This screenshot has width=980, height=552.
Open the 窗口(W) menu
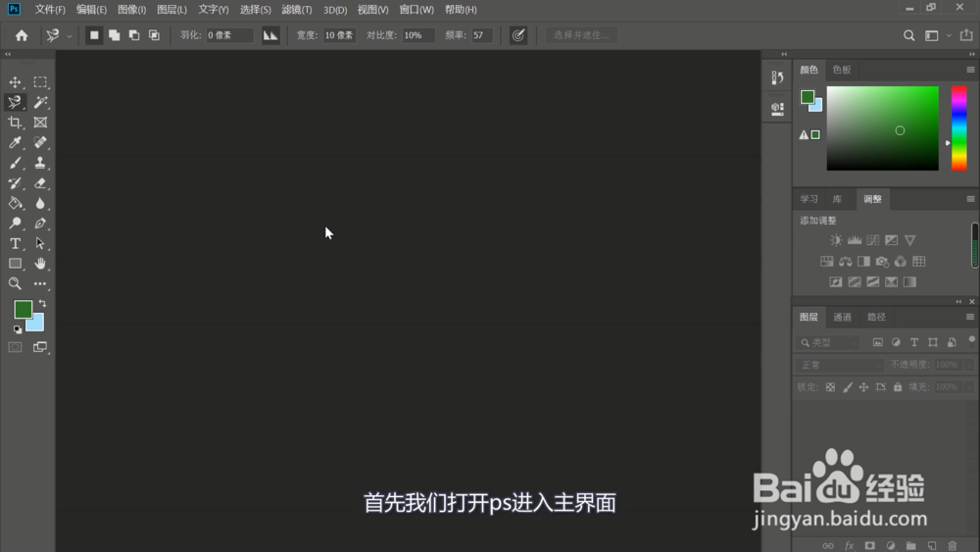coord(416,10)
